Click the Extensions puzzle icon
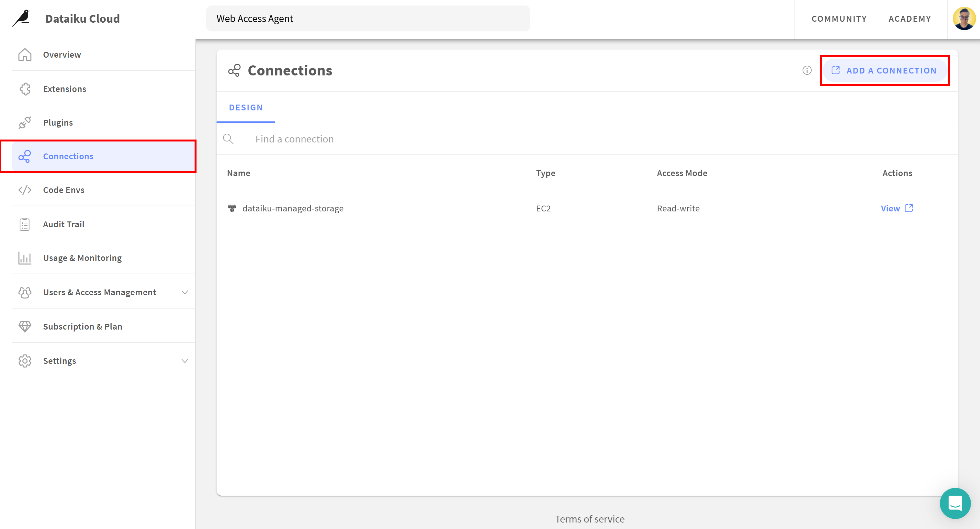Viewport: 980px width, 529px height. 25,89
